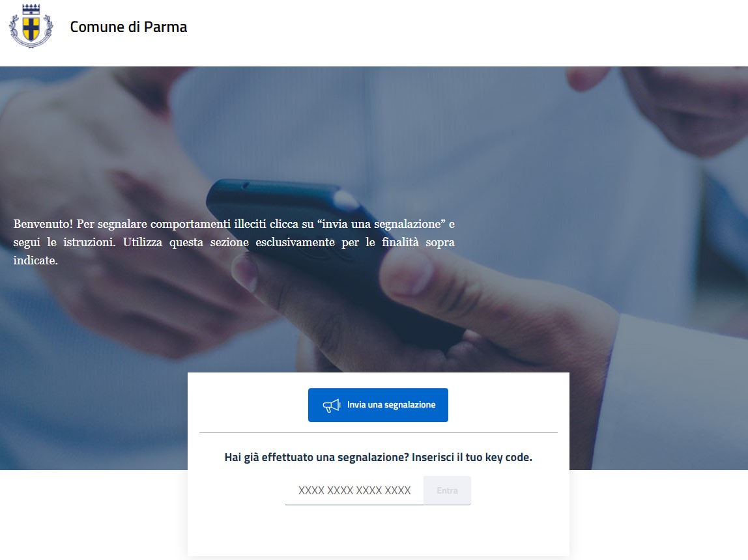The image size is (748, 560).
Task: Focus the key code input field
Action: click(x=354, y=490)
